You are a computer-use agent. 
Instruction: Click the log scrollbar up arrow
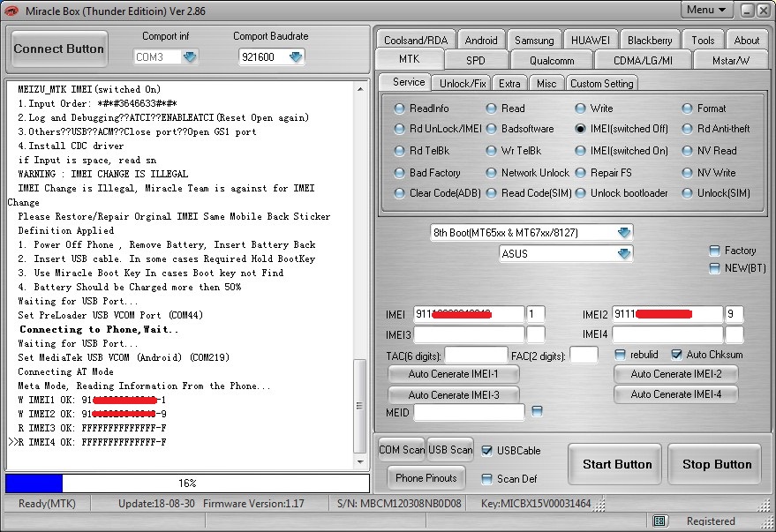(x=360, y=89)
